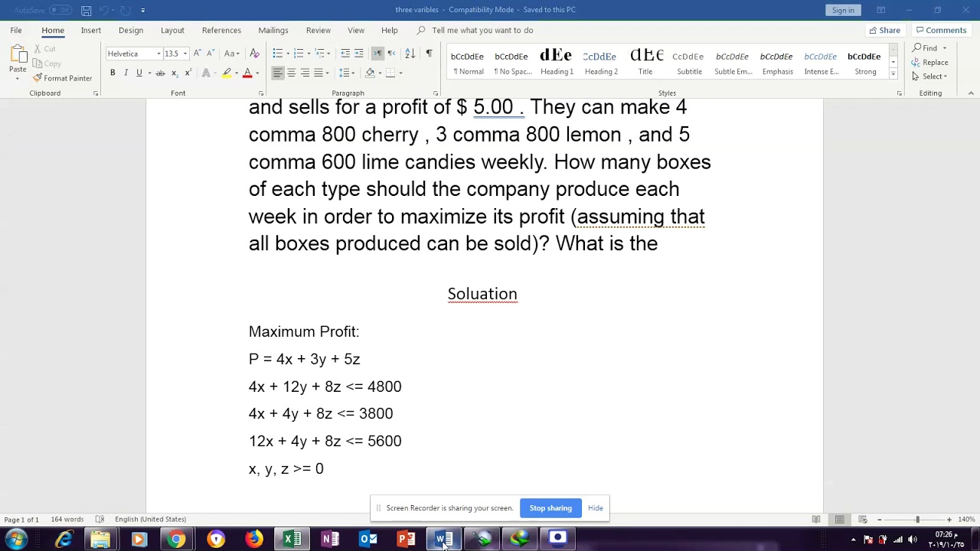Toggle italic formatting

(126, 73)
